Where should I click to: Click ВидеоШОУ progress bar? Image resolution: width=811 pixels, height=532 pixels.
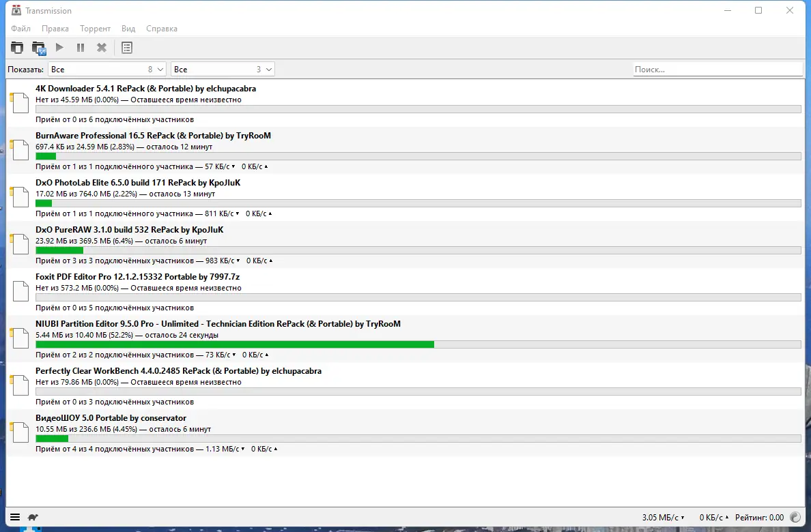coord(418,439)
